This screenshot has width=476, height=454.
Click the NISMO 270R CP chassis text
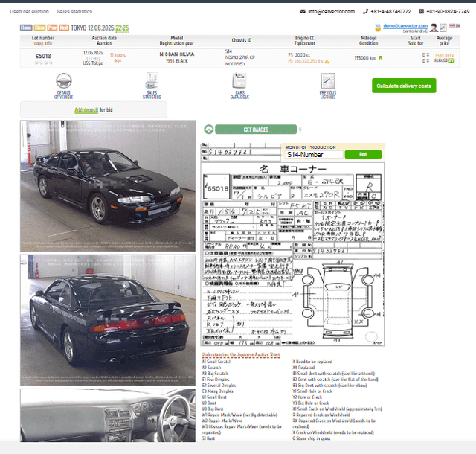tap(239, 57)
